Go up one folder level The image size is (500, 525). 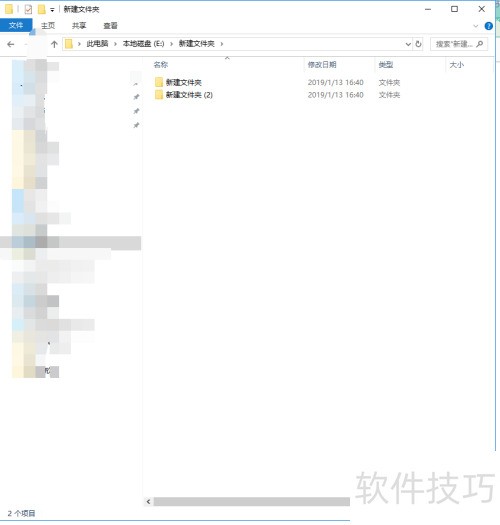tap(54, 44)
